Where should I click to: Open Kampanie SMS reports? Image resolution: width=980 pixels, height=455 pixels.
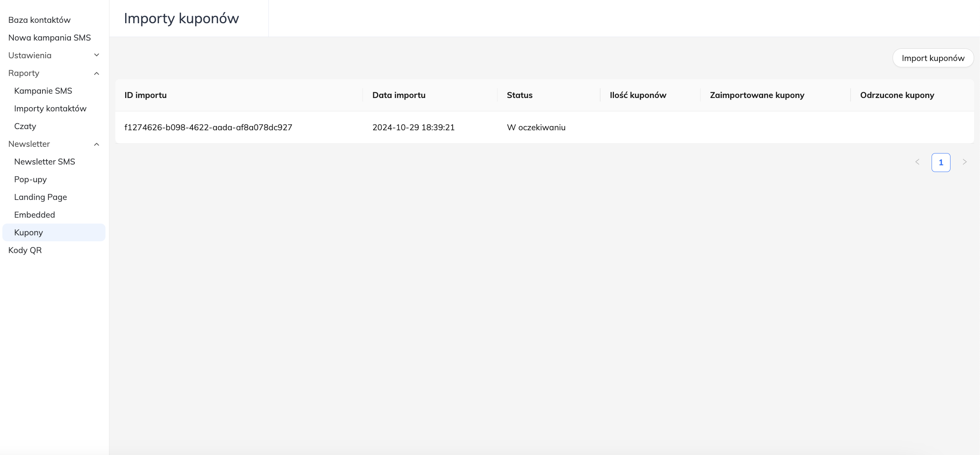[43, 91]
